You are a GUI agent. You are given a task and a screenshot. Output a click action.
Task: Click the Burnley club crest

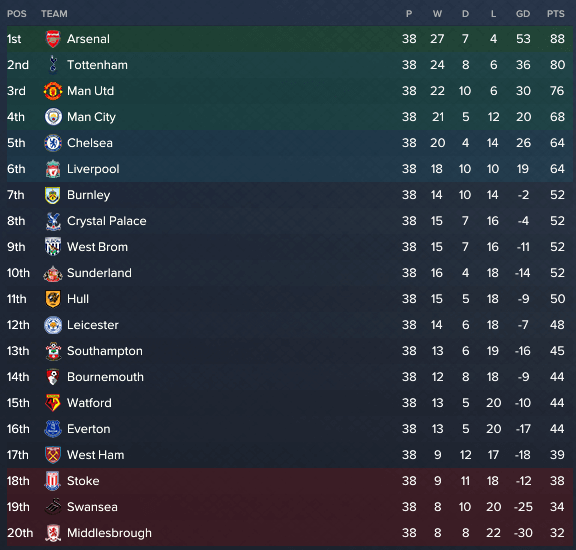53,195
